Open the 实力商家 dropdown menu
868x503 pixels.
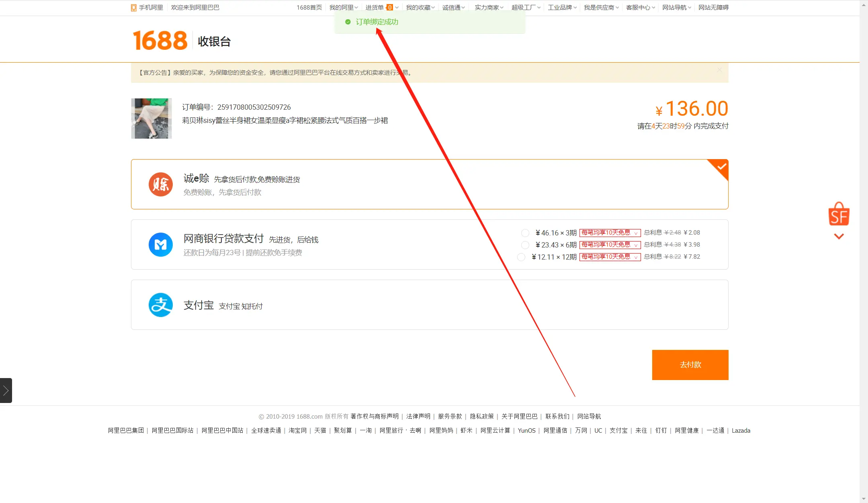tap(489, 8)
